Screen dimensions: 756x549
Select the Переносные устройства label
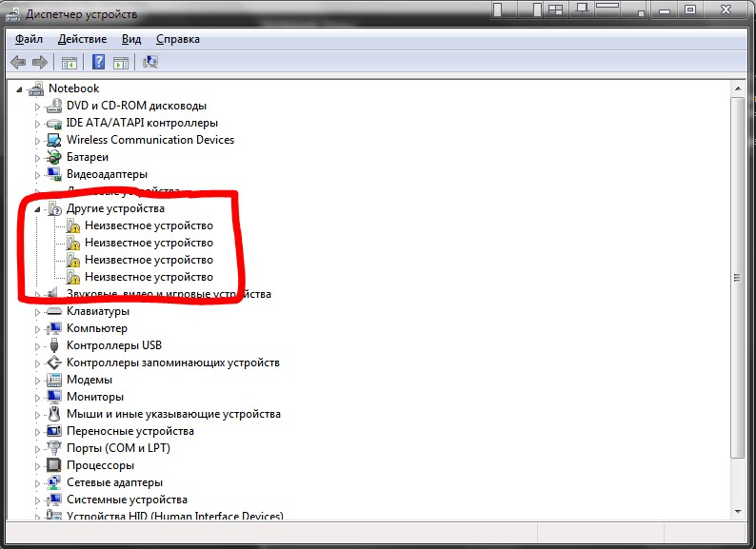tap(130, 431)
